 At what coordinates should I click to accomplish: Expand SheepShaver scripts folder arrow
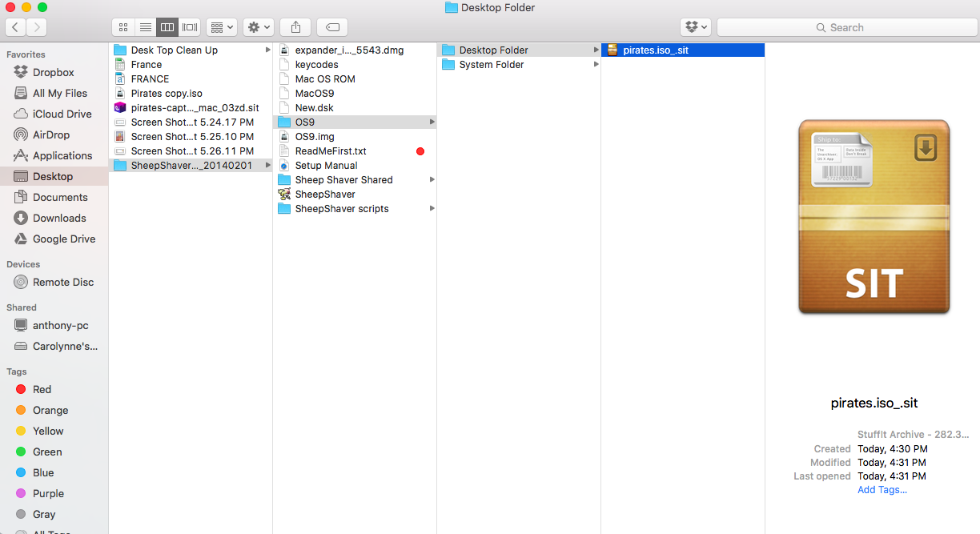coord(432,208)
